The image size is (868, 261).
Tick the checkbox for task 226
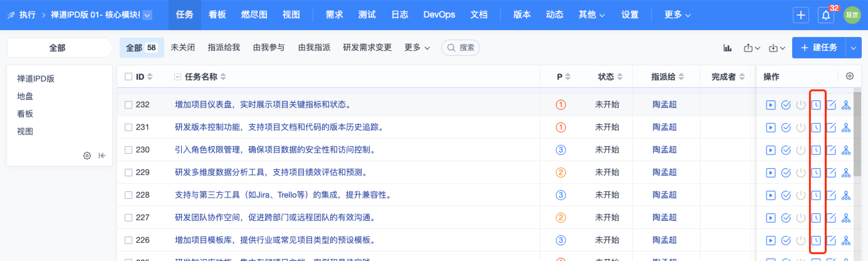click(128, 240)
